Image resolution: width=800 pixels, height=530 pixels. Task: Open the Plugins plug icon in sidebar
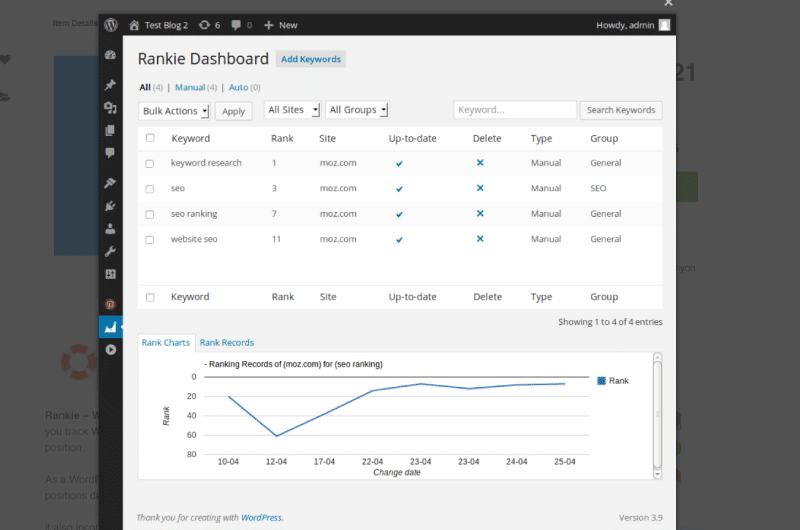110,206
